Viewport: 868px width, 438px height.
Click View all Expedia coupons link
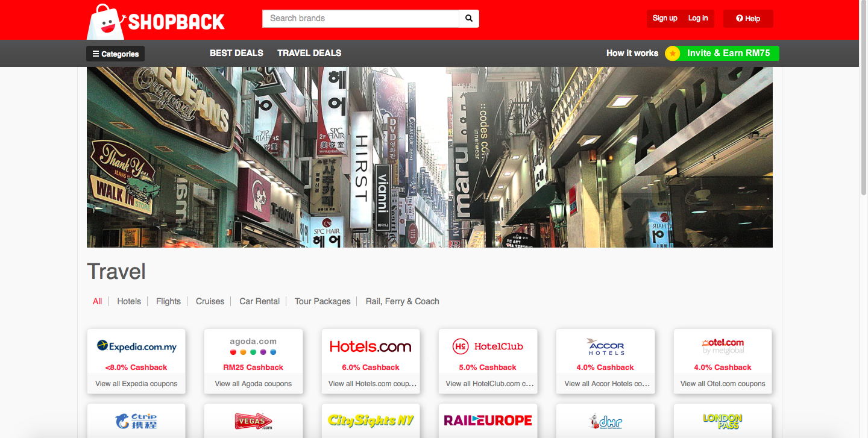pyautogui.click(x=136, y=384)
